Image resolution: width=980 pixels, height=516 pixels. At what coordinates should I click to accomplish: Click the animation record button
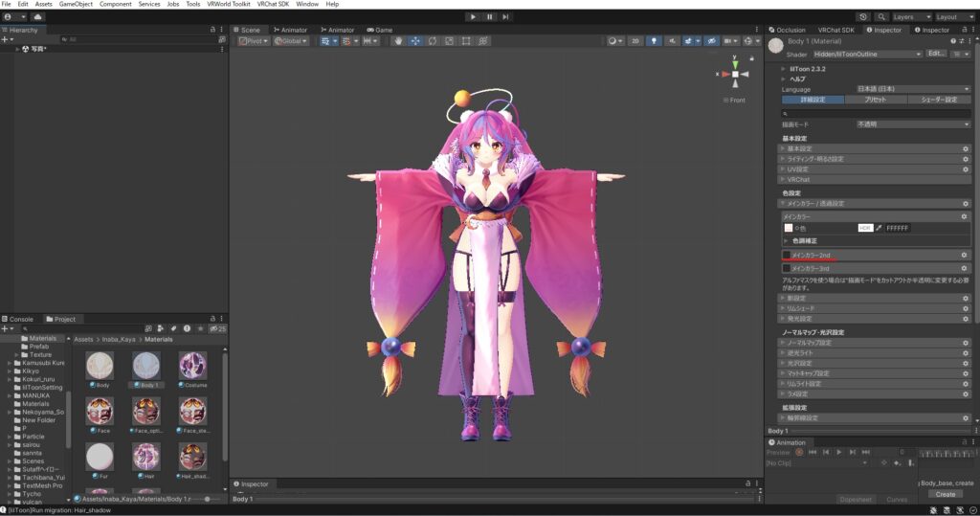point(799,452)
